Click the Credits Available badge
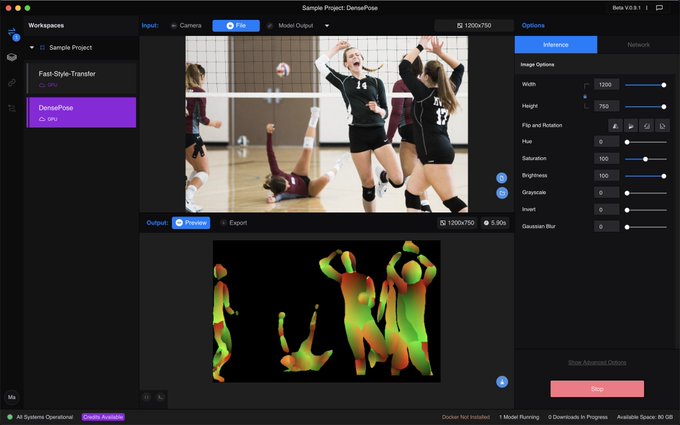This screenshot has width=680, height=425. [103, 417]
